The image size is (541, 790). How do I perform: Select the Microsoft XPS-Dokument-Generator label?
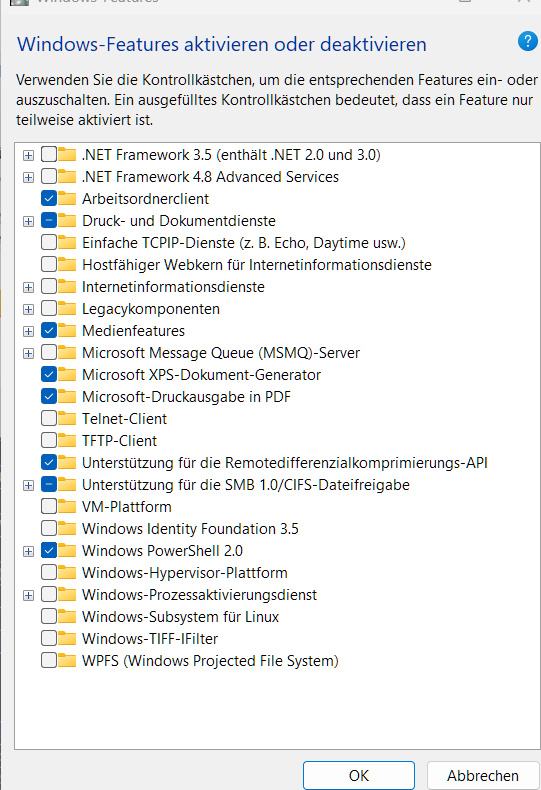click(201, 374)
